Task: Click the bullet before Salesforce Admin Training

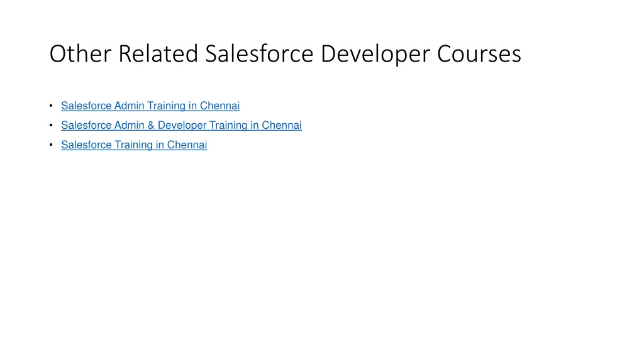Action: pyautogui.click(x=50, y=106)
